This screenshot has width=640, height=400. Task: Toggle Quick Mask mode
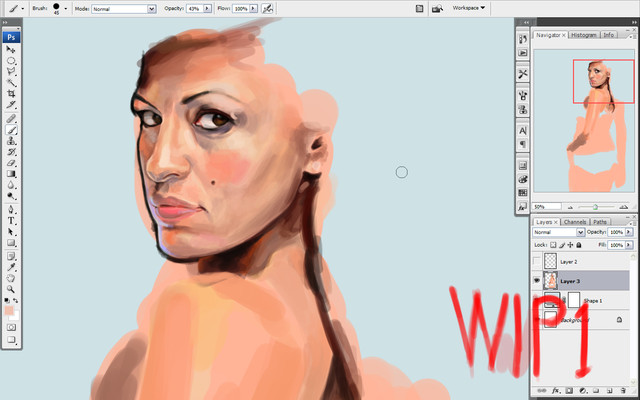pos(11,327)
